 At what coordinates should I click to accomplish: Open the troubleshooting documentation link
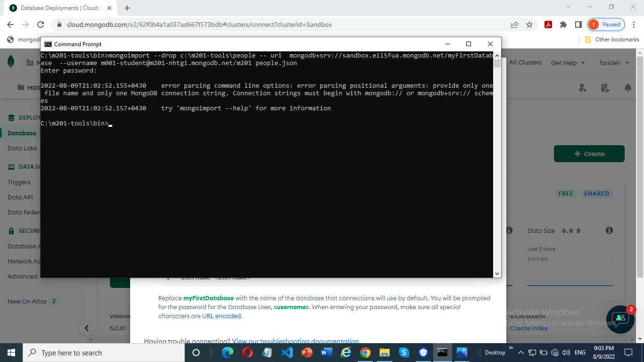pos(296,341)
